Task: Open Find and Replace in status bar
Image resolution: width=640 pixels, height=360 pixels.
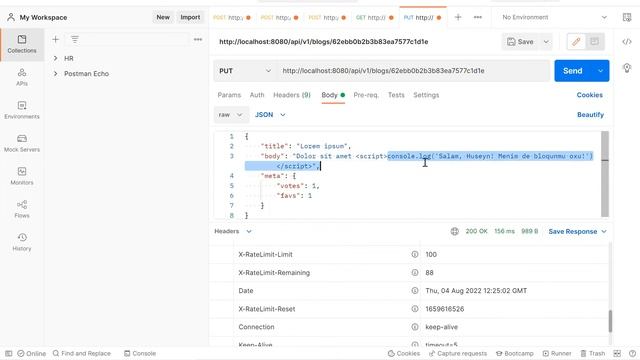Action: tap(82, 353)
